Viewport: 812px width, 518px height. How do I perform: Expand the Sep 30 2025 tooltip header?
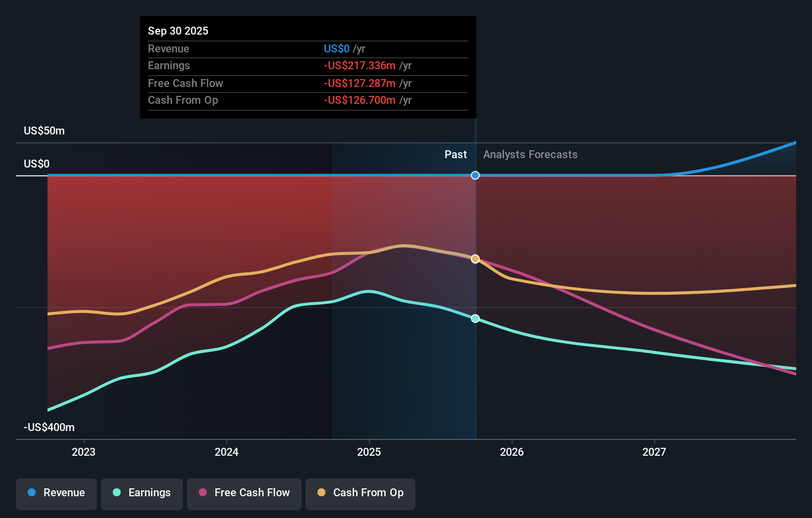tap(178, 31)
